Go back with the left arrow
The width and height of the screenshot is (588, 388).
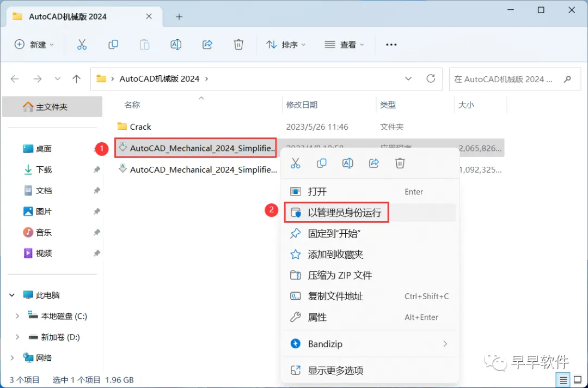15,79
